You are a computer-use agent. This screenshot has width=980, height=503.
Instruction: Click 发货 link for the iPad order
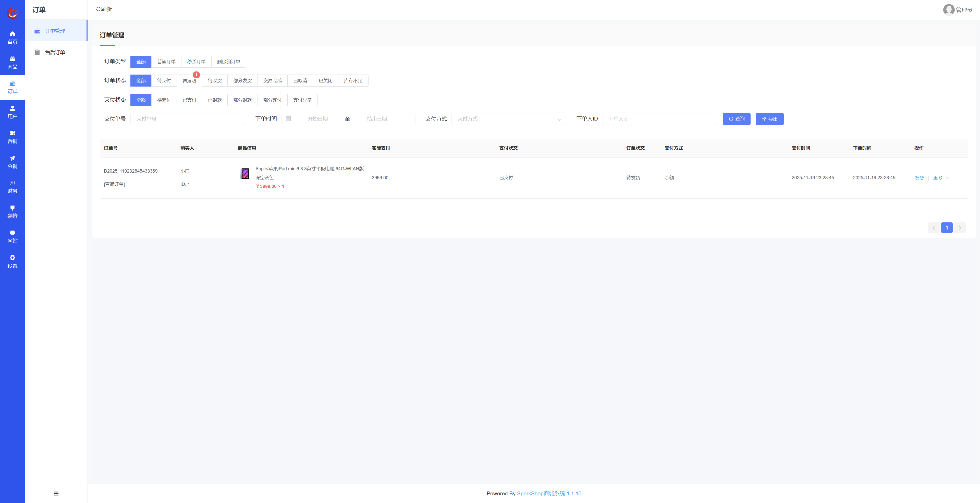(919, 178)
